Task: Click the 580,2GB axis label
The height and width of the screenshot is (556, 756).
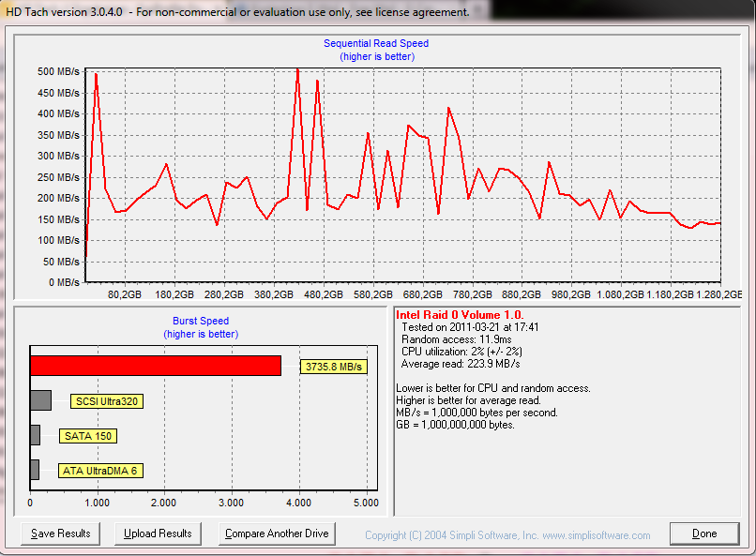Action: [x=373, y=294]
